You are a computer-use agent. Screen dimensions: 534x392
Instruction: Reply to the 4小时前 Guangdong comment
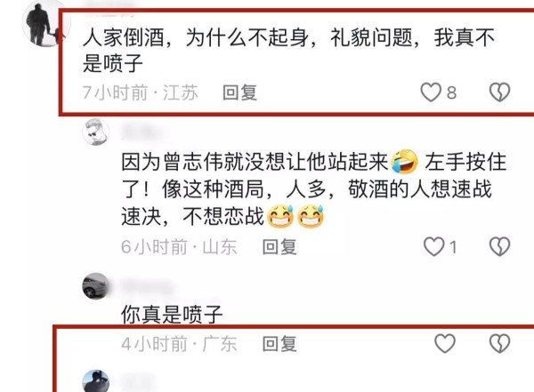279,344
